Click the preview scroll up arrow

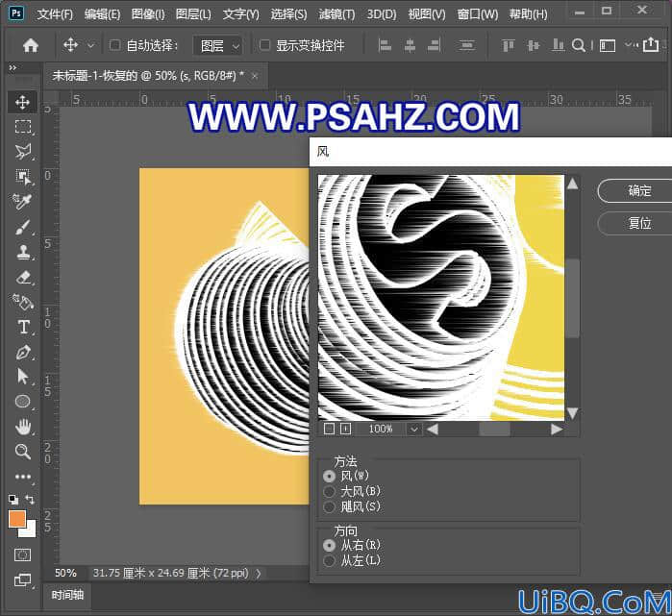tap(572, 184)
